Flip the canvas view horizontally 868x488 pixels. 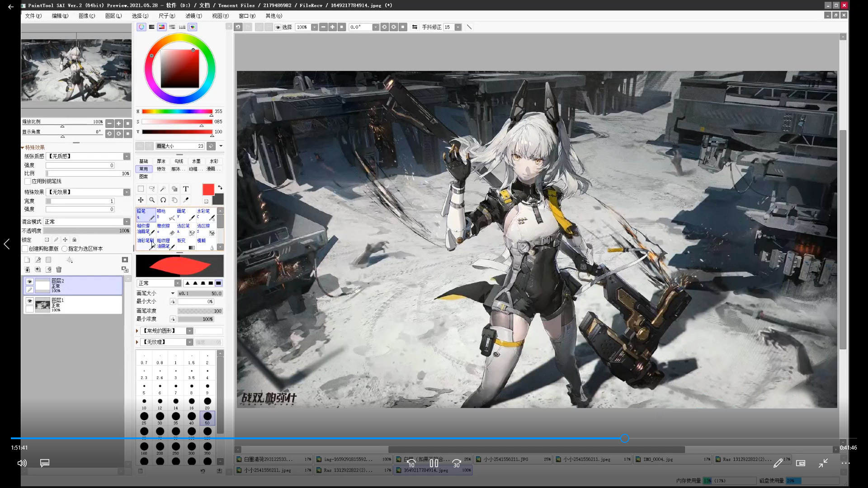tap(415, 27)
